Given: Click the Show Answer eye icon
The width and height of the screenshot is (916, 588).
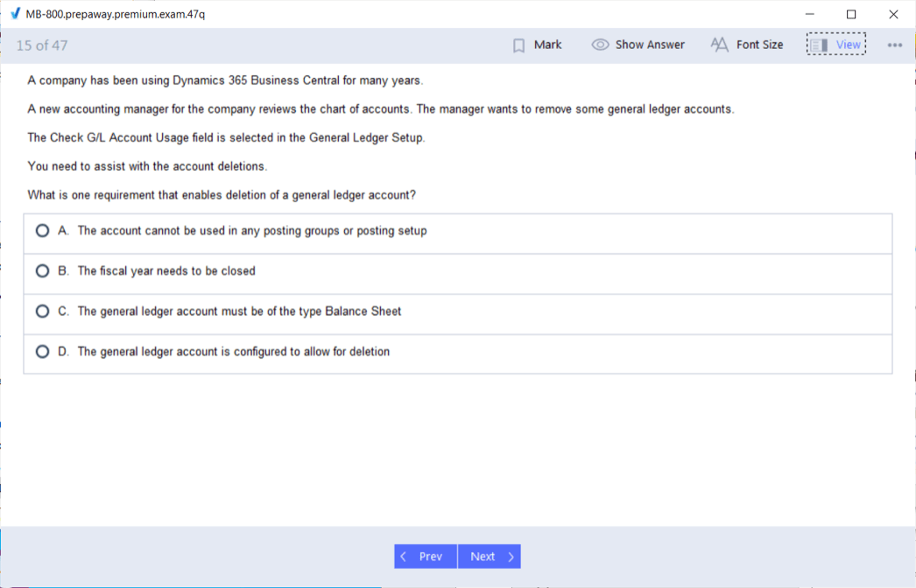Looking at the screenshot, I should pyautogui.click(x=600, y=45).
